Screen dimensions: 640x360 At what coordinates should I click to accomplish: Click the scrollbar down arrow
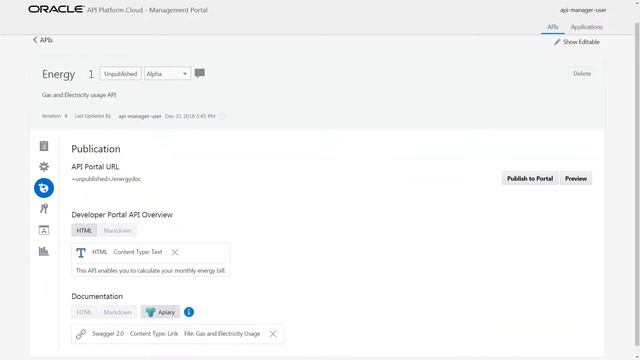click(637, 356)
